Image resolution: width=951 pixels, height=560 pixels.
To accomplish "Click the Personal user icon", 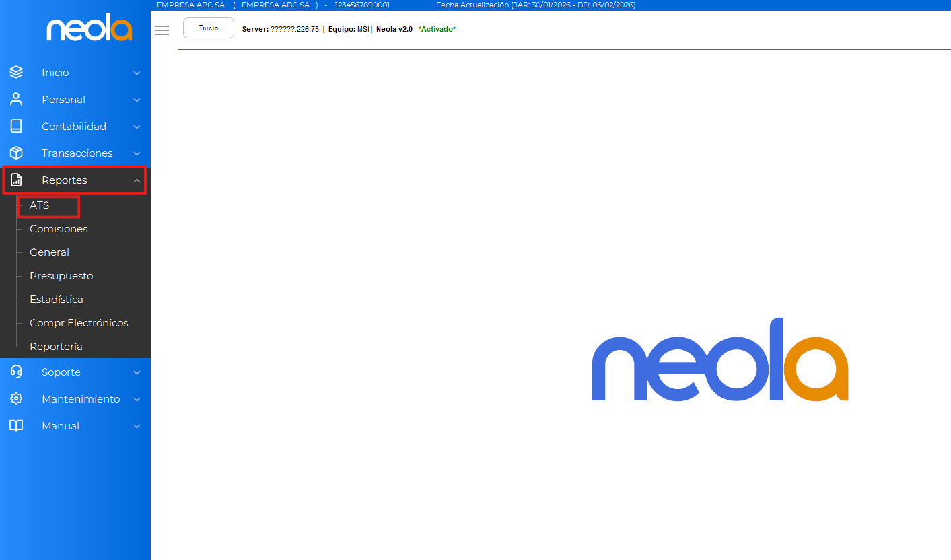I will tap(16, 99).
